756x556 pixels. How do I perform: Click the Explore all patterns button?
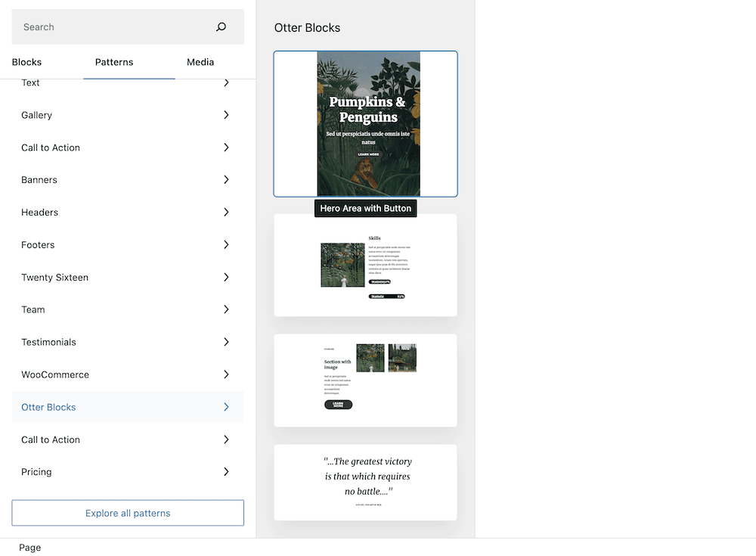click(x=127, y=512)
